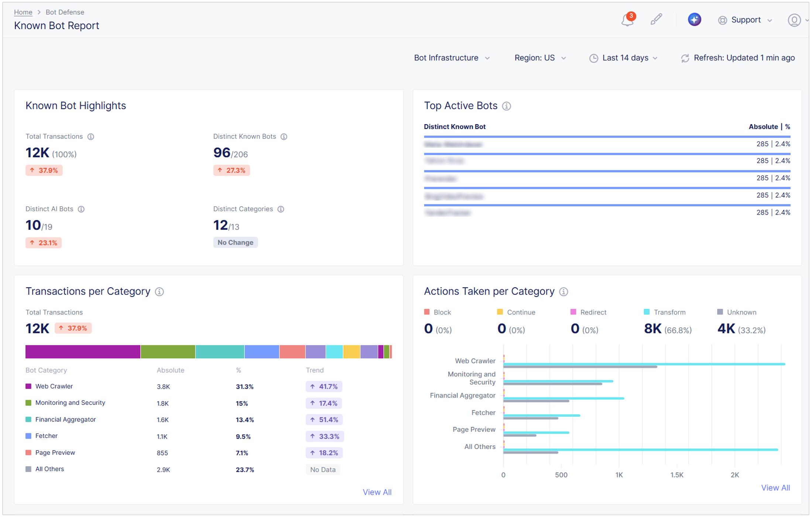Show info for Distinct AI Bots
The width and height of the screenshot is (812, 517).
click(81, 209)
